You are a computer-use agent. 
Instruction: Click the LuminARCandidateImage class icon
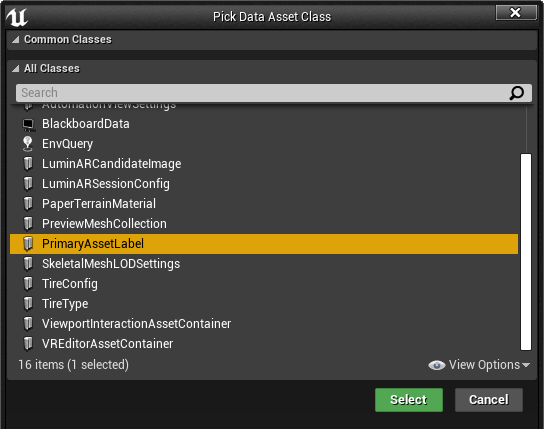click(x=28, y=164)
